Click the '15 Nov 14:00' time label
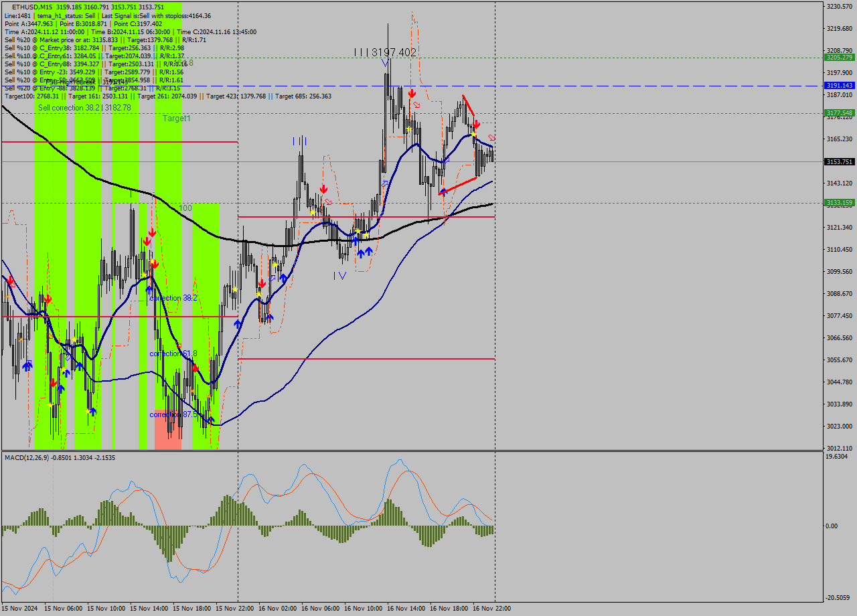The image size is (857, 616). pos(149,609)
